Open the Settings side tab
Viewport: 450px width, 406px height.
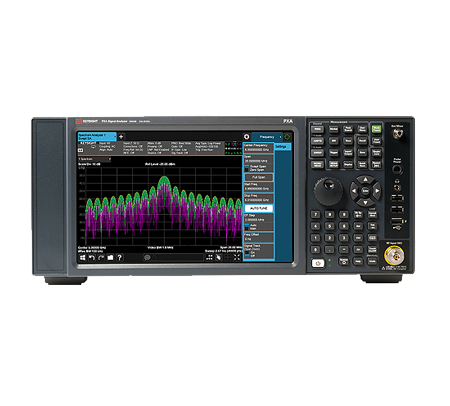click(283, 147)
